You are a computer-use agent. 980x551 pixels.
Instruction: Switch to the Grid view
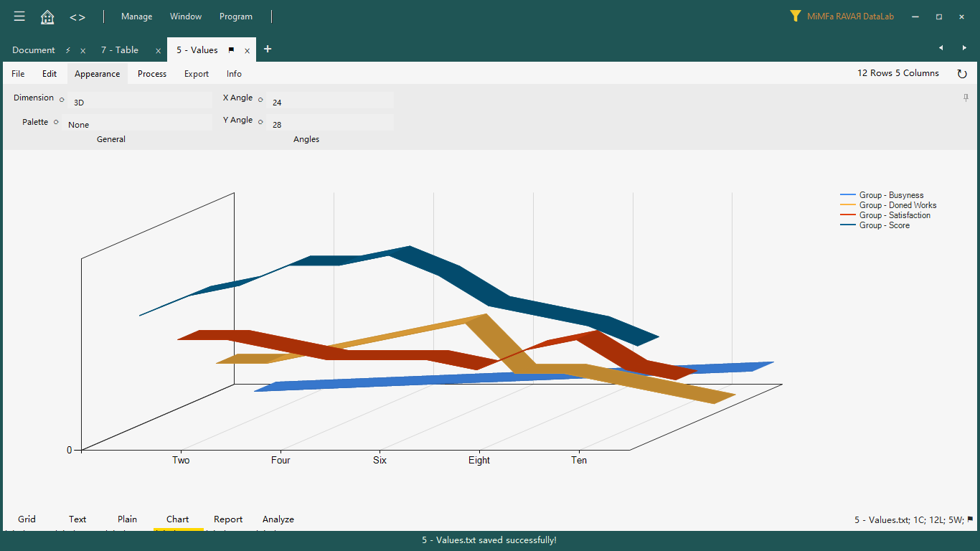click(x=27, y=519)
